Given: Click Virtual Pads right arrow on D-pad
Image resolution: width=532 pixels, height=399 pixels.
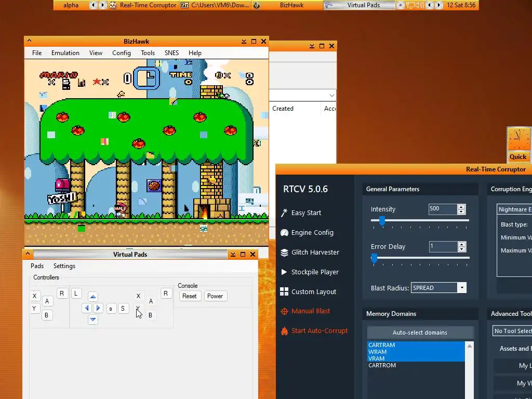Looking at the screenshot, I should coord(98,308).
